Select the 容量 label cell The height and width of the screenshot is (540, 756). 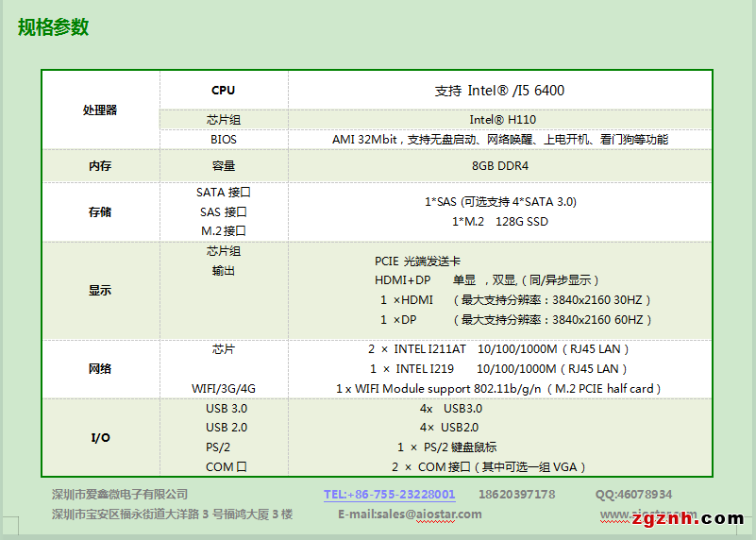224,166
